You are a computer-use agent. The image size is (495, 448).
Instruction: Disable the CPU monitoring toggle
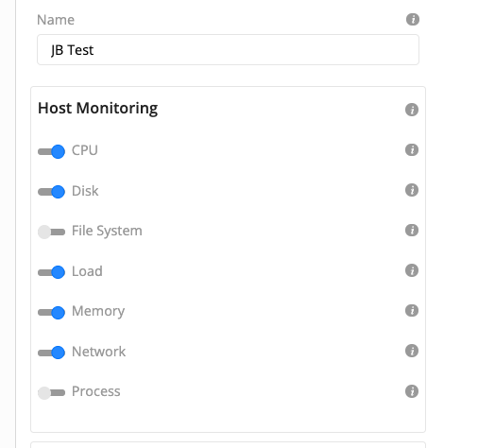click(x=51, y=151)
